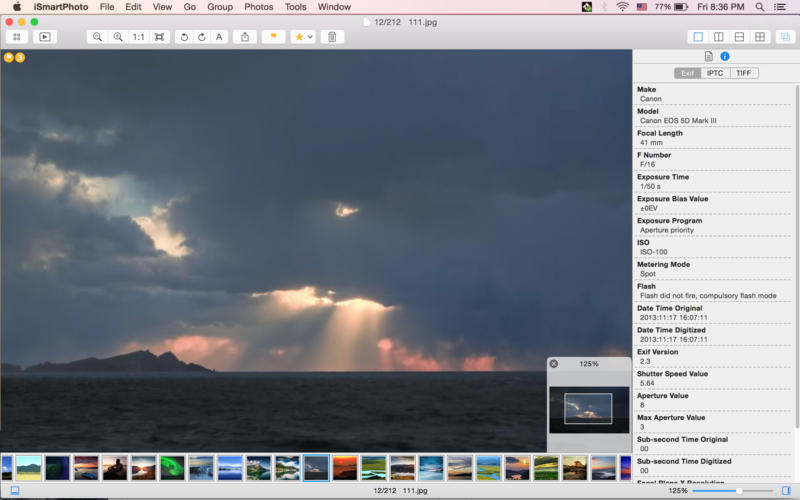Open the Photos menu

(258, 7)
